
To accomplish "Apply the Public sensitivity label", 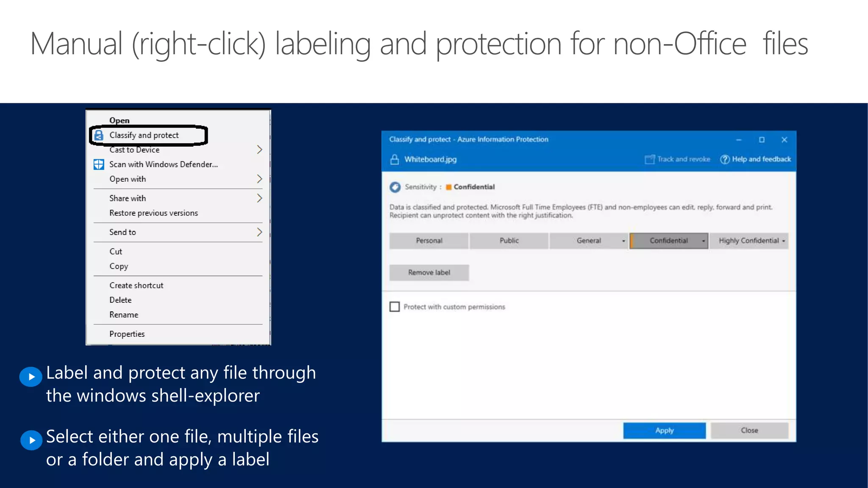I will (x=509, y=241).
